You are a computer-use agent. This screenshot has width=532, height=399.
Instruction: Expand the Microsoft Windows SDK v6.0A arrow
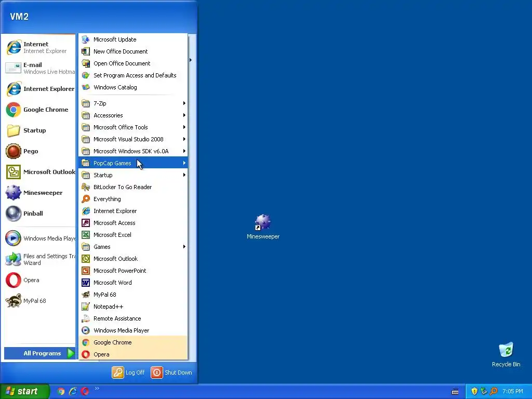[184, 151]
